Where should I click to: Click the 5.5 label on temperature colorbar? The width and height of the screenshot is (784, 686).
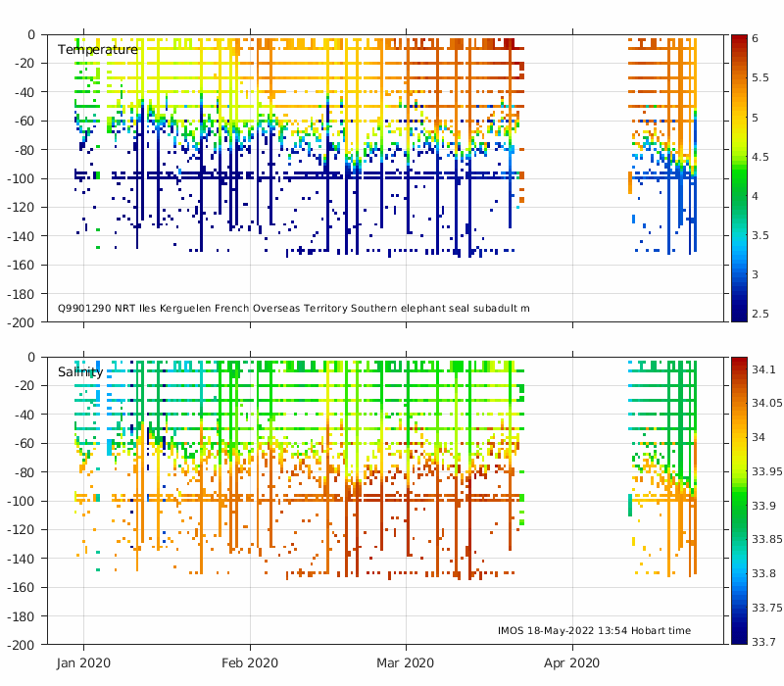760,77
